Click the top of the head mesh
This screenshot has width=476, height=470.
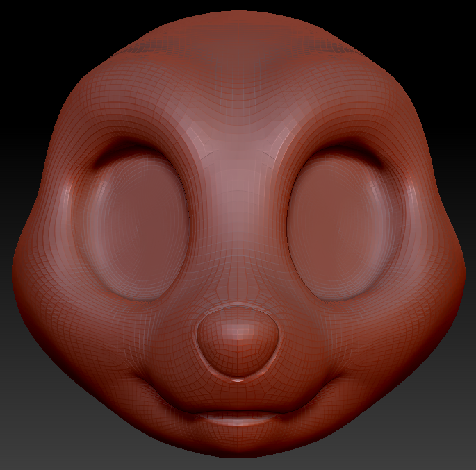[x=238, y=28]
